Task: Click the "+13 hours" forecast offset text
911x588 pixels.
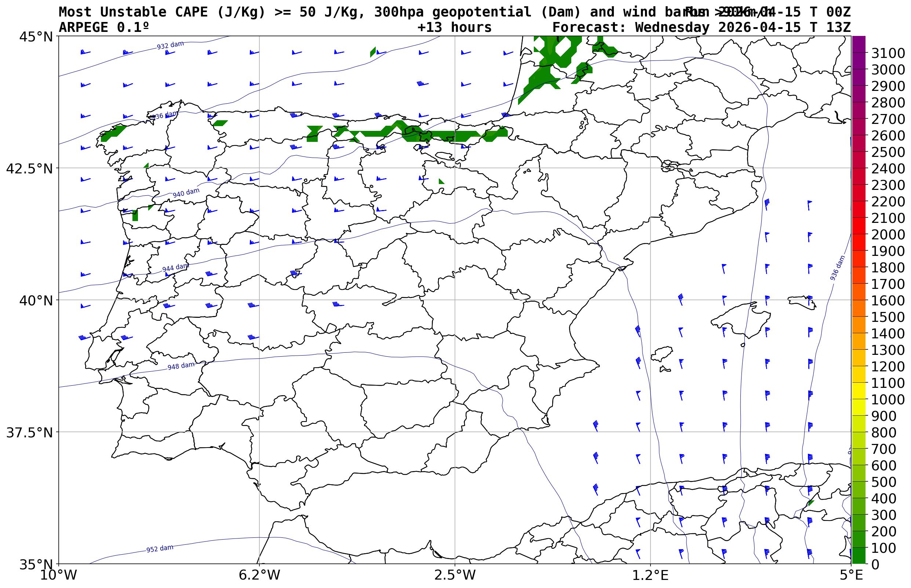Action: point(454,27)
